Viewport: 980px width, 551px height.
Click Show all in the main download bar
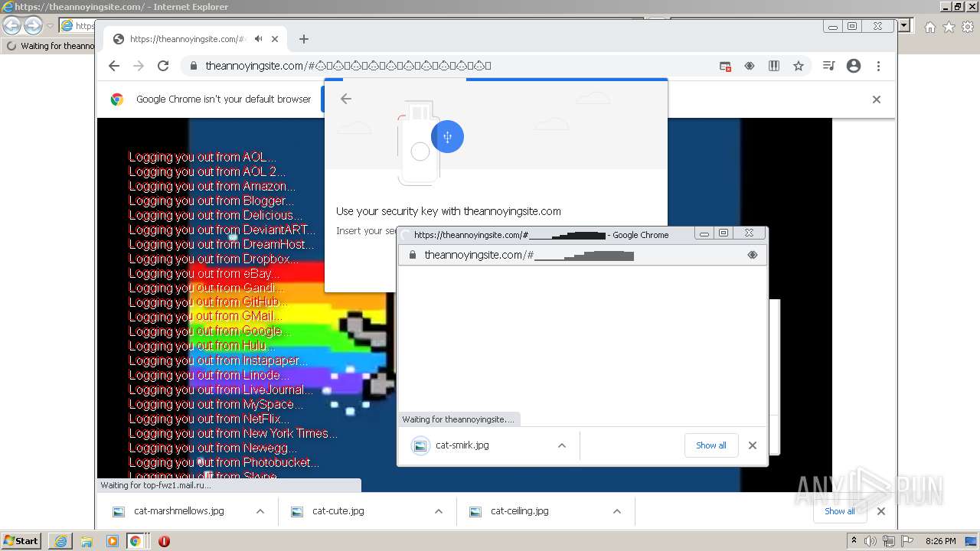(x=840, y=511)
